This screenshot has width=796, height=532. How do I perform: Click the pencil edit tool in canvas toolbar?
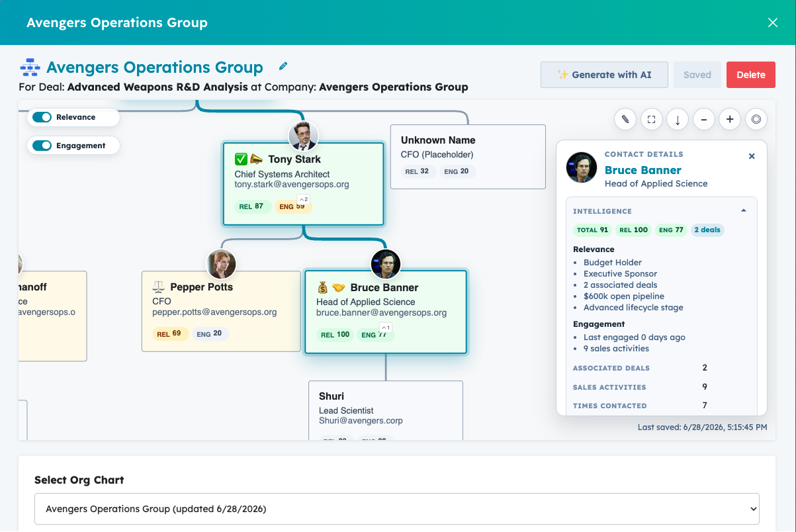(x=625, y=120)
